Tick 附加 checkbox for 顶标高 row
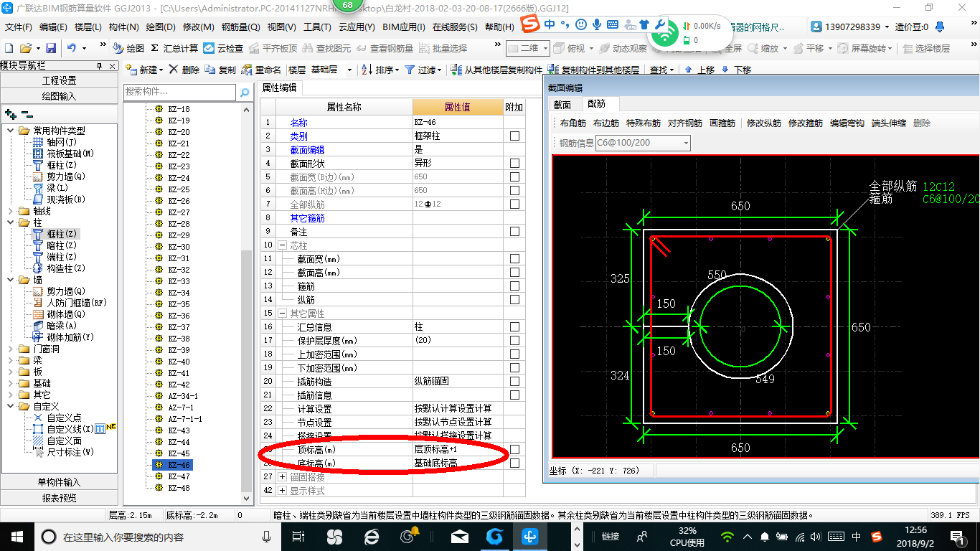The image size is (980, 551). [514, 449]
